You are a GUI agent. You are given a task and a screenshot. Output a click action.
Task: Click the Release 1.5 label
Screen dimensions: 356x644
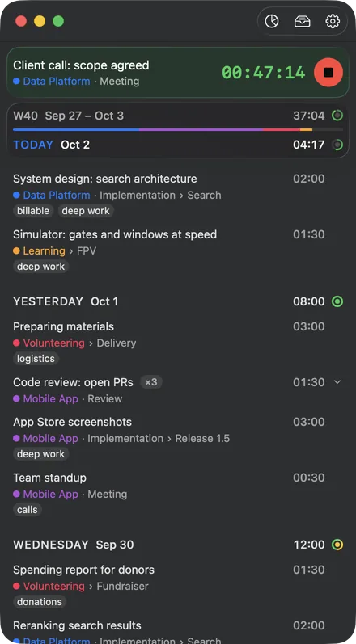[x=202, y=438]
